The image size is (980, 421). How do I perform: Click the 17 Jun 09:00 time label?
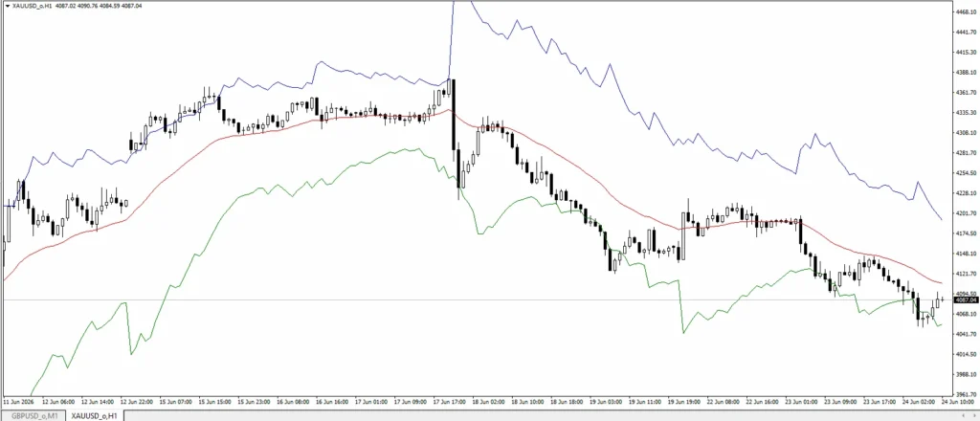click(x=412, y=402)
